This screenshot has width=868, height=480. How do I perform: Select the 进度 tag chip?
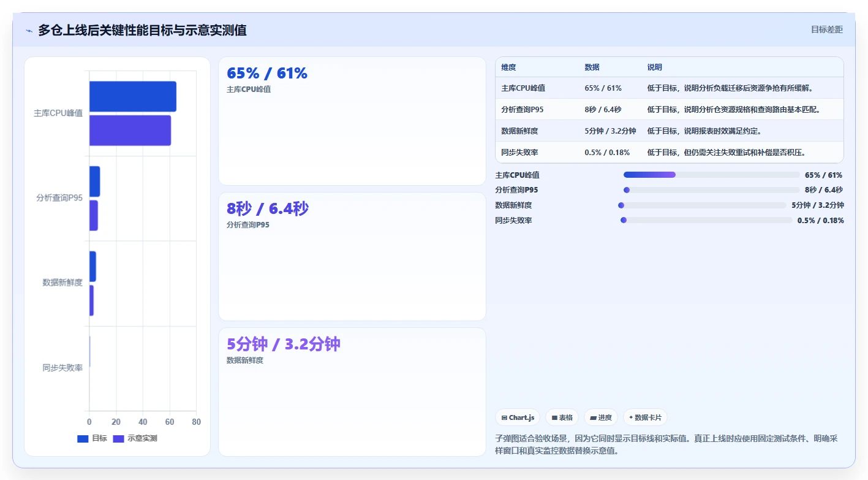(601, 417)
